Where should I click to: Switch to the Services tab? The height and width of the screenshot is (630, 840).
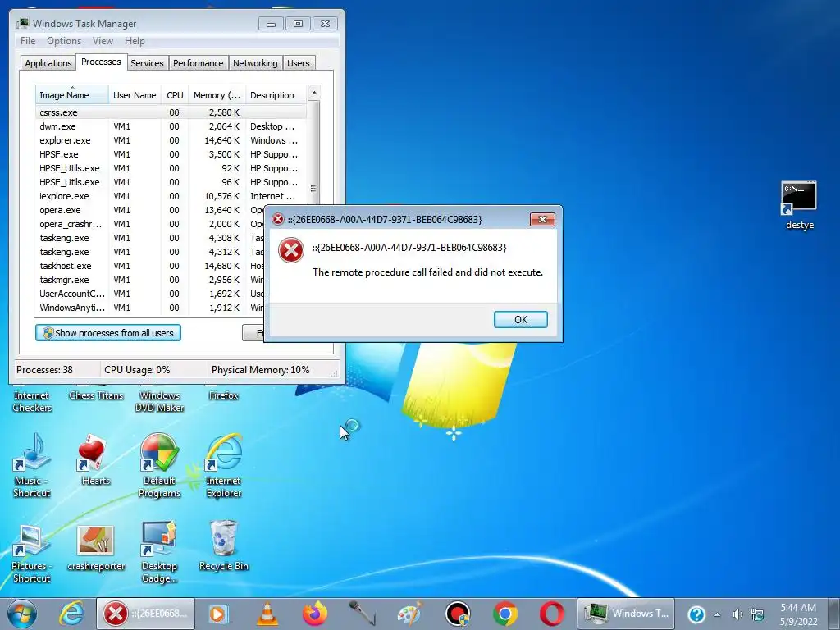tap(147, 63)
